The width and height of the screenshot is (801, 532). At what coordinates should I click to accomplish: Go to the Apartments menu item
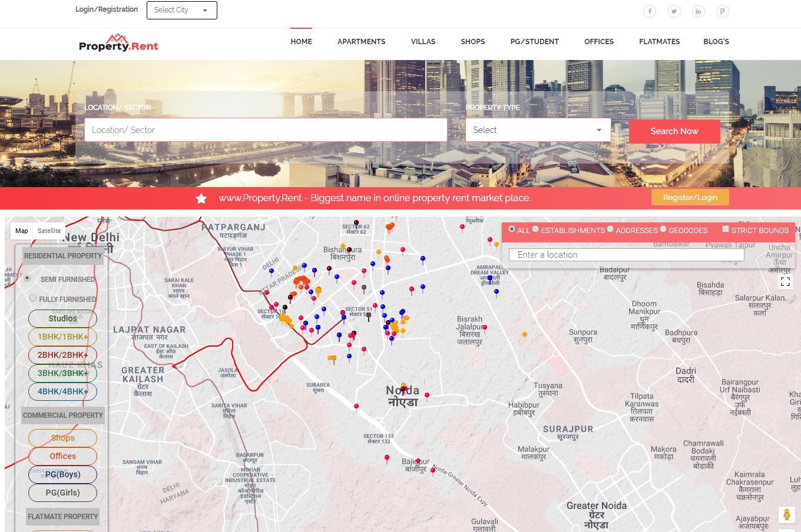click(x=361, y=42)
